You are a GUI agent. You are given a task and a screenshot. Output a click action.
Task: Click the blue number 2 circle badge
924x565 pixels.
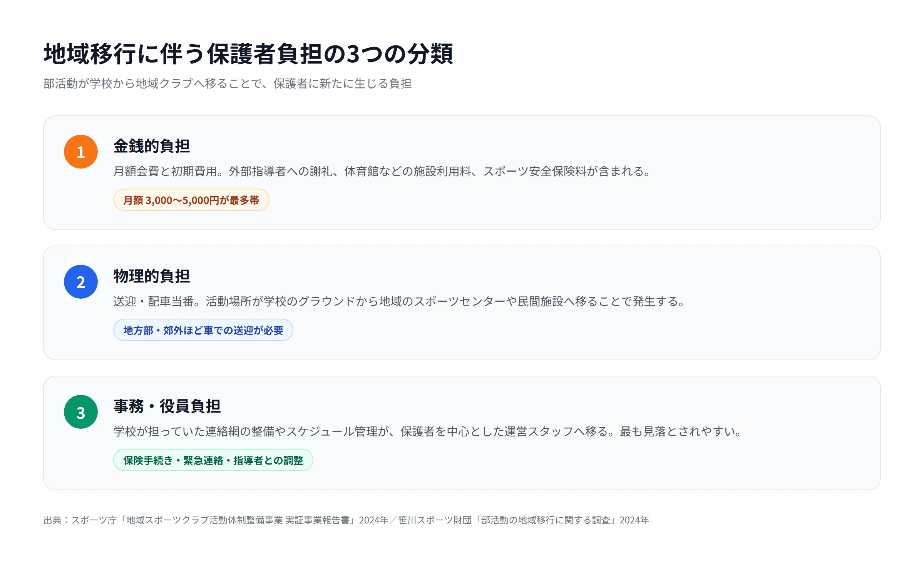point(81,282)
